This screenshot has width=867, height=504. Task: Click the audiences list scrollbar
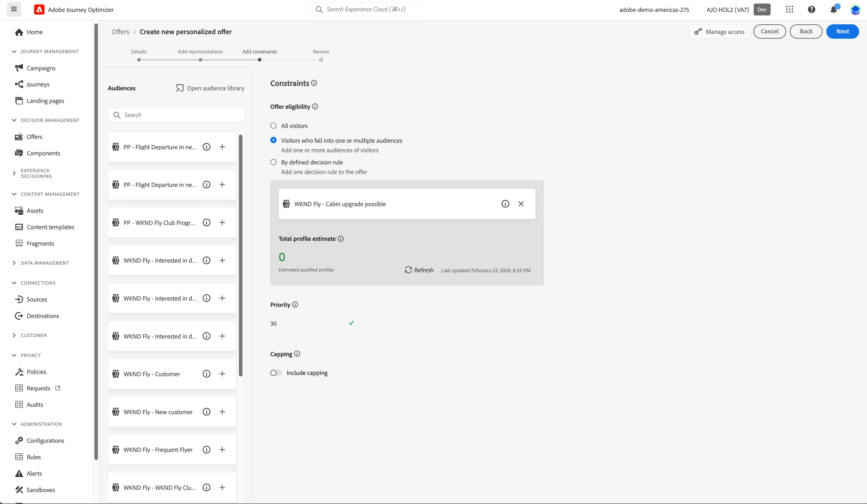coord(240,255)
